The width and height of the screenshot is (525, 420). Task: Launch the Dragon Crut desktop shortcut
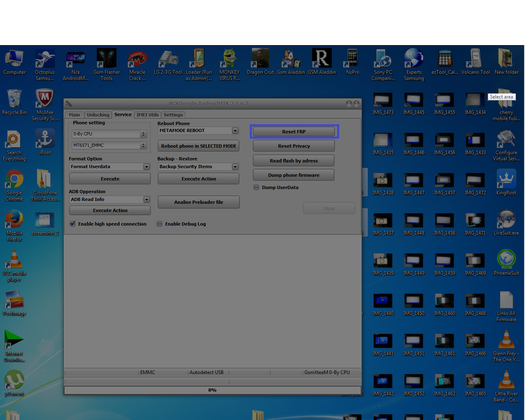click(x=260, y=59)
